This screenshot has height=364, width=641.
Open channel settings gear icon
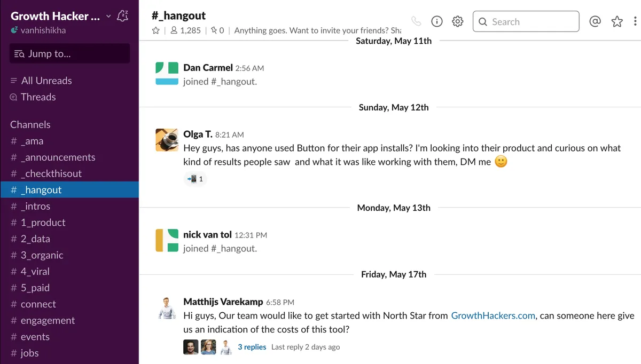(x=458, y=21)
